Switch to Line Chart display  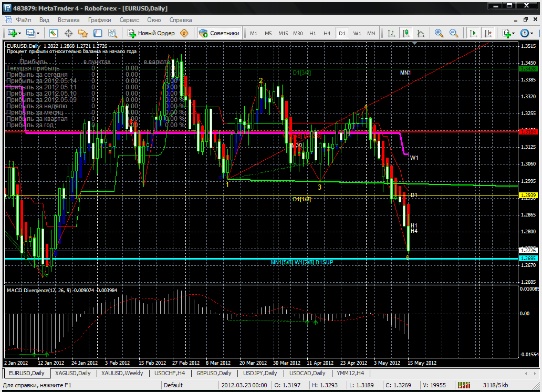[x=421, y=33]
